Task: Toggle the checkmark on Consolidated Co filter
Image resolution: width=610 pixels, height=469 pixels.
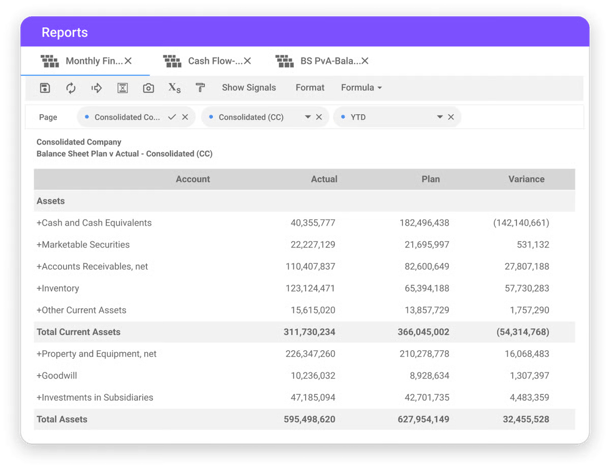Action: pyautogui.click(x=172, y=117)
